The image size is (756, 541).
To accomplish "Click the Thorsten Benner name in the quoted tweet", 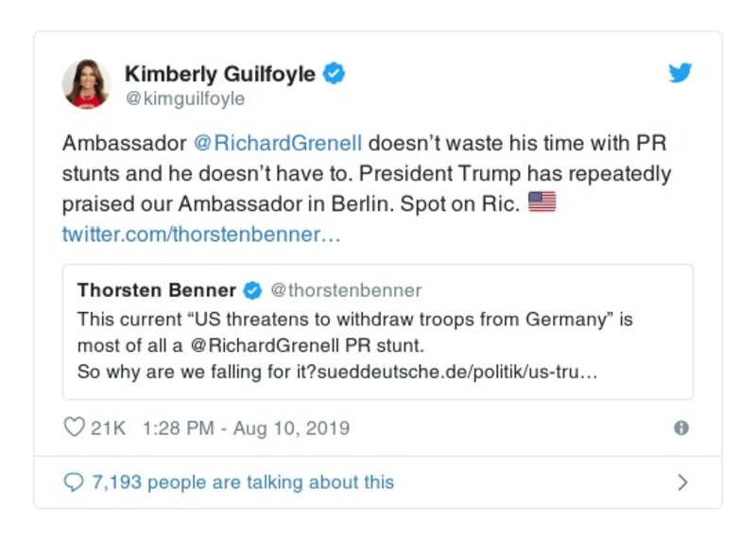I will (158, 289).
